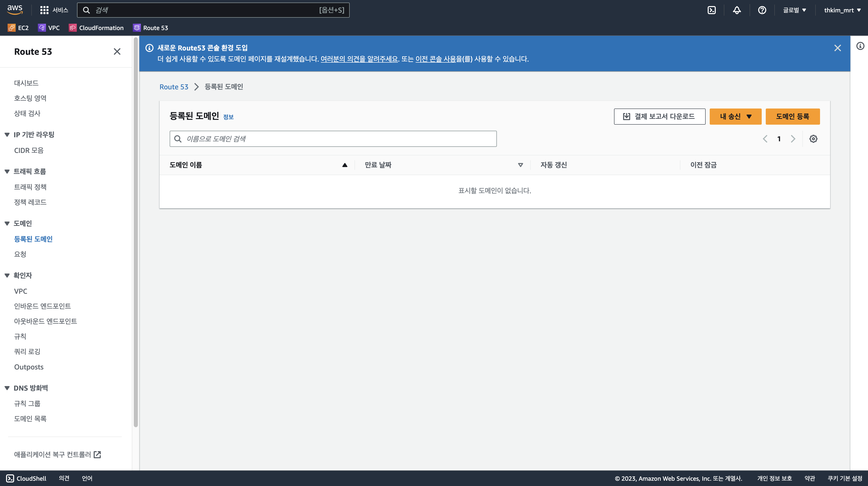Image resolution: width=868 pixels, height=486 pixels.
Task: Open the help question mark menu
Action: click(x=762, y=10)
